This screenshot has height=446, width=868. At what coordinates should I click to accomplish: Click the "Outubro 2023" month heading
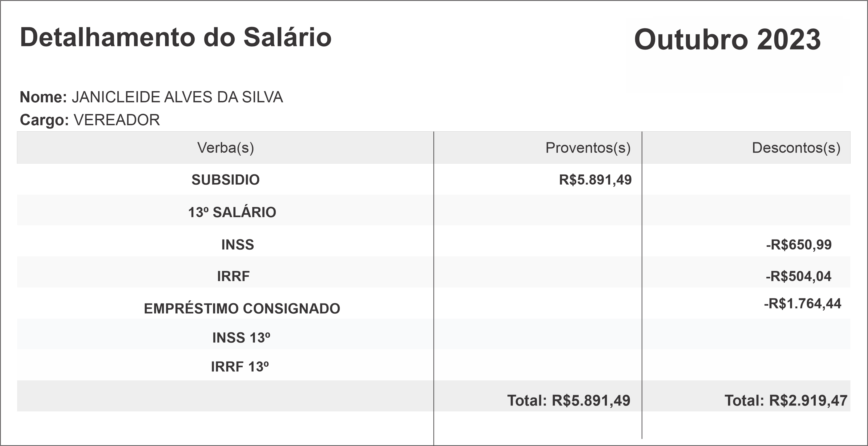tap(727, 40)
